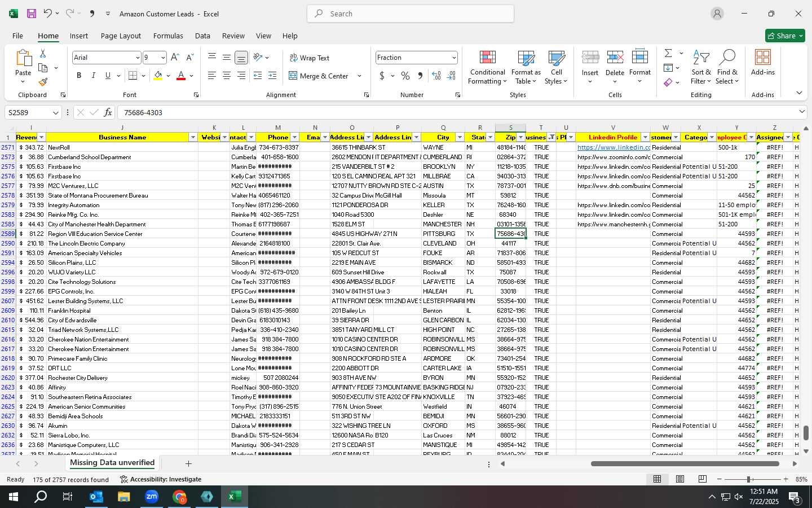The width and height of the screenshot is (812, 508).
Task: Open the Business Name column filter
Action: coord(193,137)
